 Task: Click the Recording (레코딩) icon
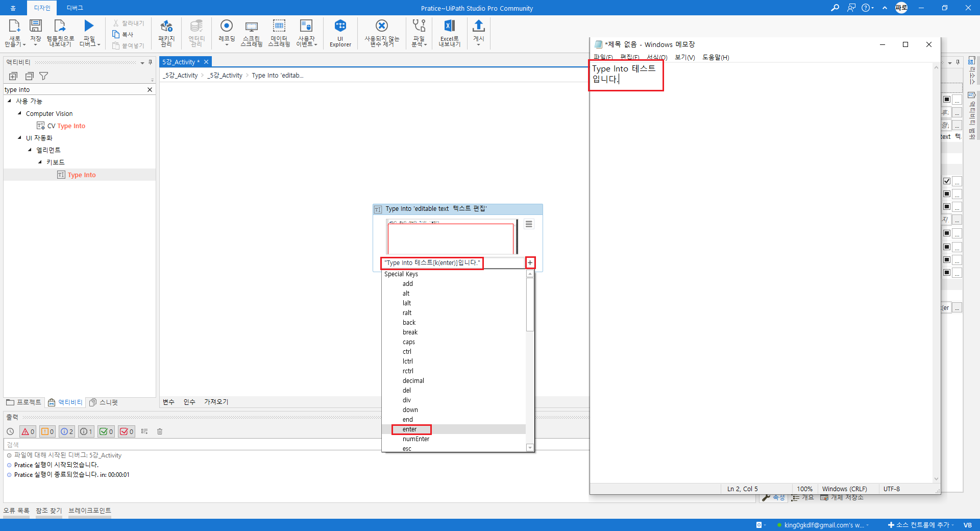point(227,26)
